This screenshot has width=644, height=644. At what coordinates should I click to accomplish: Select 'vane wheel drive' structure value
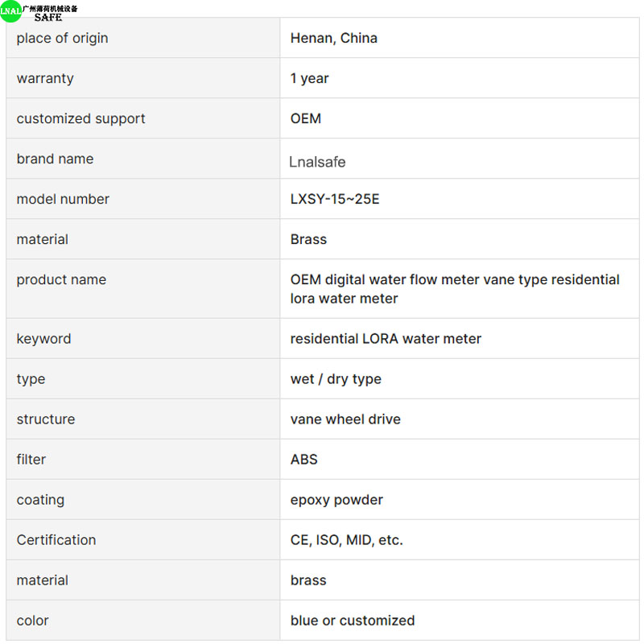345,419
